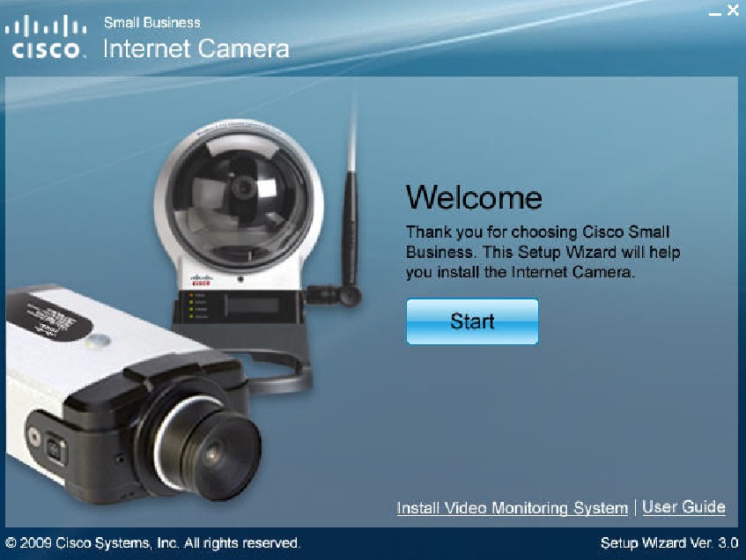Click the Welcome heading

pos(473,197)
